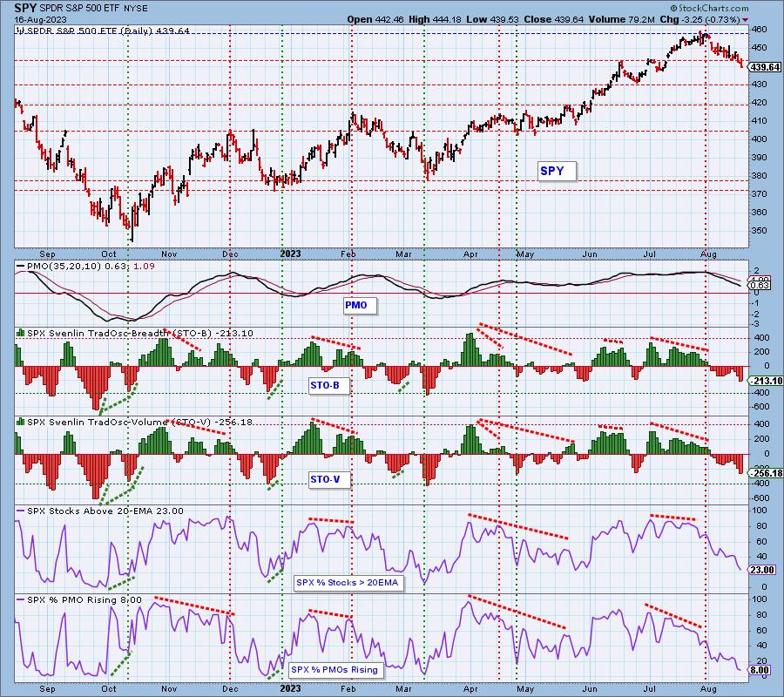Click the 460 price axis label
Screen dimensions: 784x697
[760, 30]
